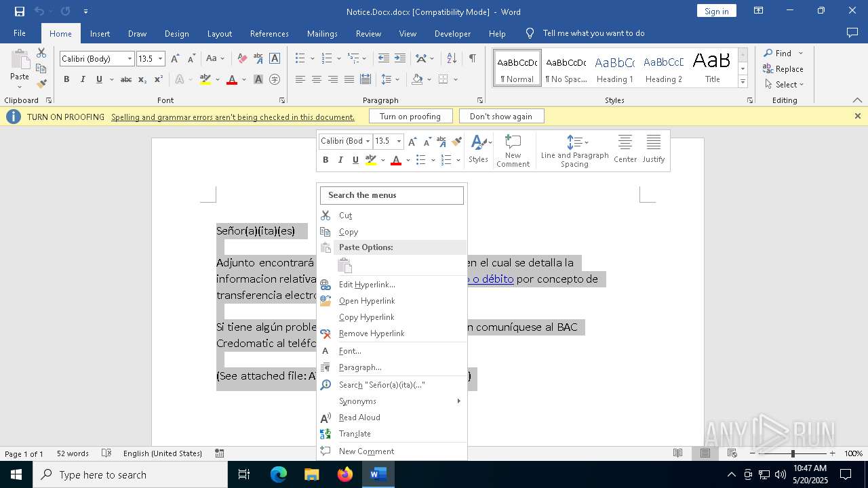The width and height of the screenshot is (868, 488).
Task: Increase indent in Paragraph group
Action: click(400, 59)
